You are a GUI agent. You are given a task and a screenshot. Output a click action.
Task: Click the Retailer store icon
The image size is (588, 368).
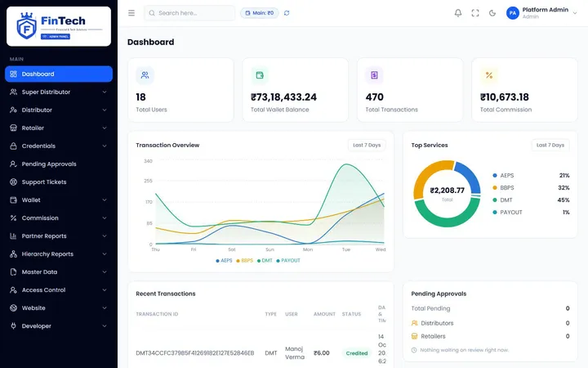[14, 128]
